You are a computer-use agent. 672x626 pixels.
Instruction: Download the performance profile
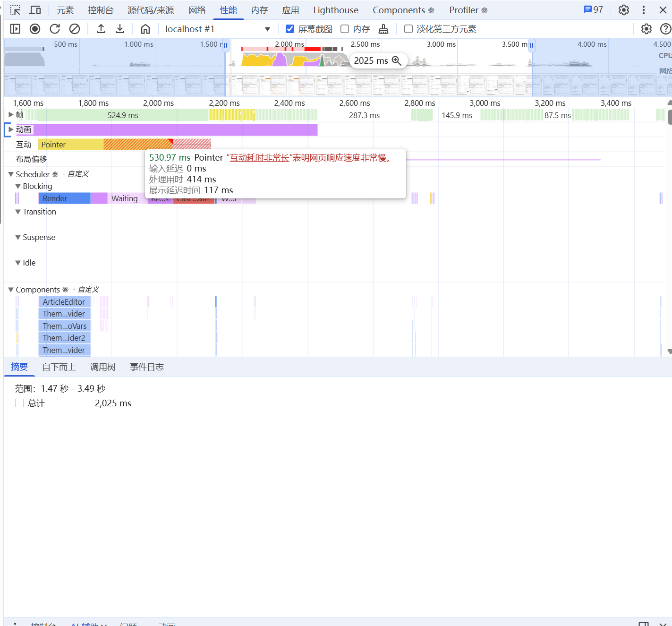(120, 29)
